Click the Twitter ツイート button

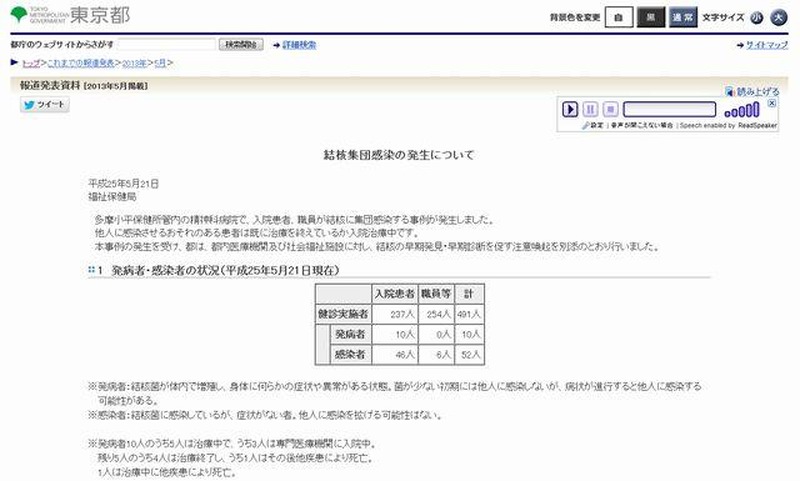coord(44,104)
